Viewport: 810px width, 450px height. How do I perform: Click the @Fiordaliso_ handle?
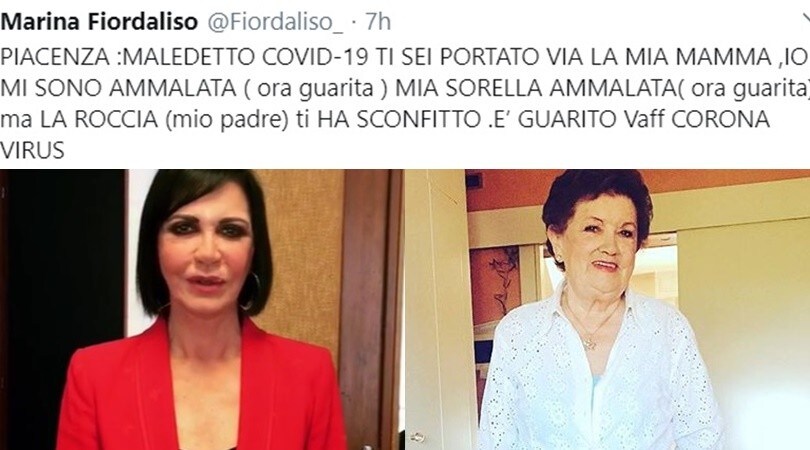275,22
